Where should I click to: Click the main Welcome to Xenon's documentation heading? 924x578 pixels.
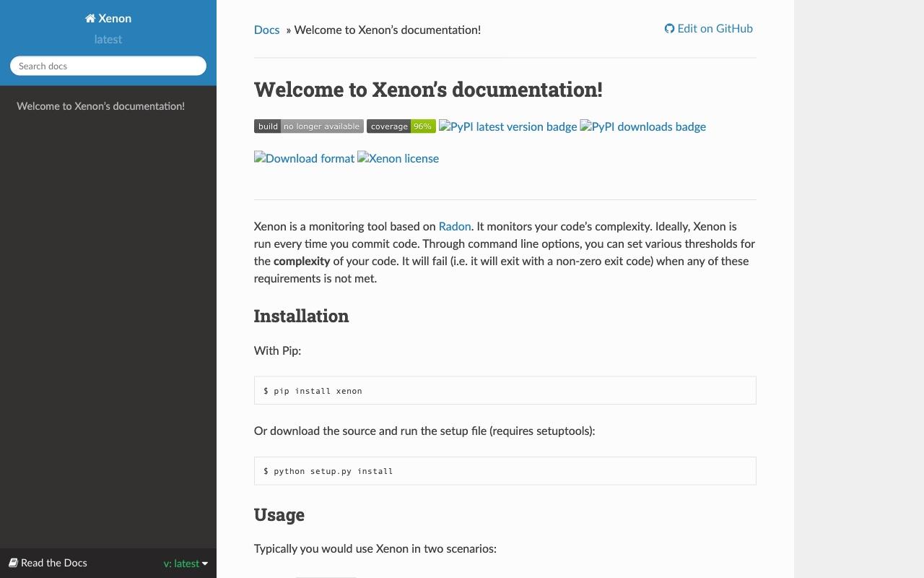(x=428, y=90)
